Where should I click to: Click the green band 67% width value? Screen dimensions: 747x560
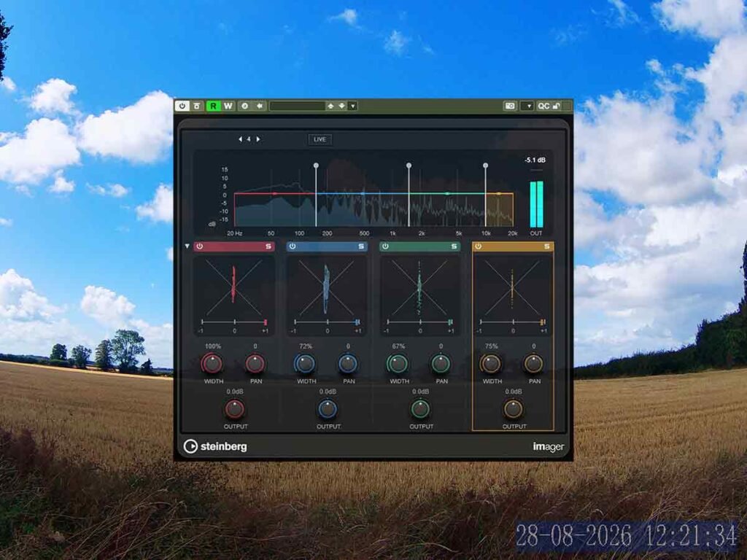398,346
